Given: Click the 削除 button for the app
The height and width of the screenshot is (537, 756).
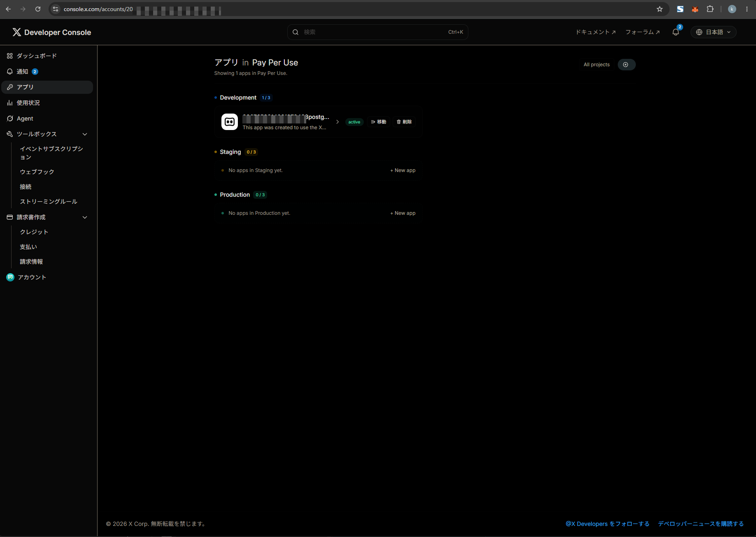Looking at the screenshot, I should click(x=404, y=122).
